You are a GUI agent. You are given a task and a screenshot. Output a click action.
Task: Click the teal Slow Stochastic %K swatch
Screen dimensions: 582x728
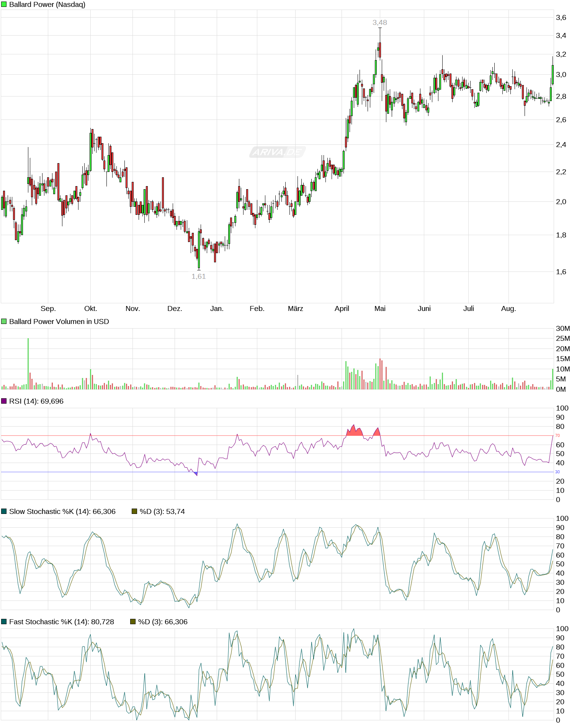4,512
